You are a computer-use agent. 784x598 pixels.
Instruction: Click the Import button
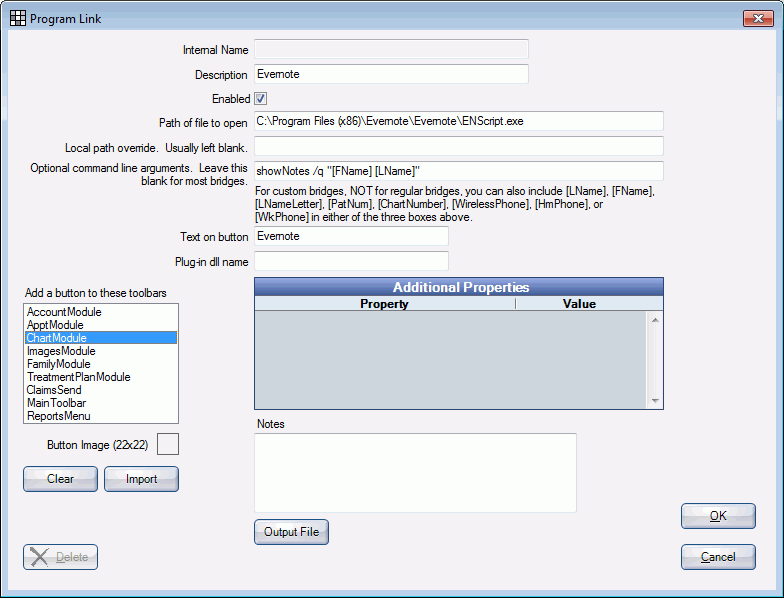click(x=142, y=479)
